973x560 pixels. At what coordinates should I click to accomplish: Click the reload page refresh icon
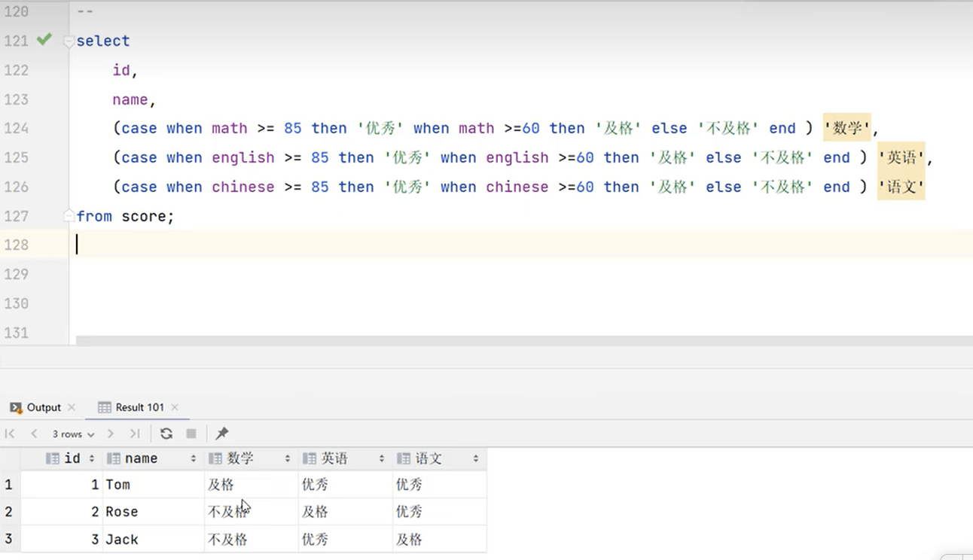point(166,434)
